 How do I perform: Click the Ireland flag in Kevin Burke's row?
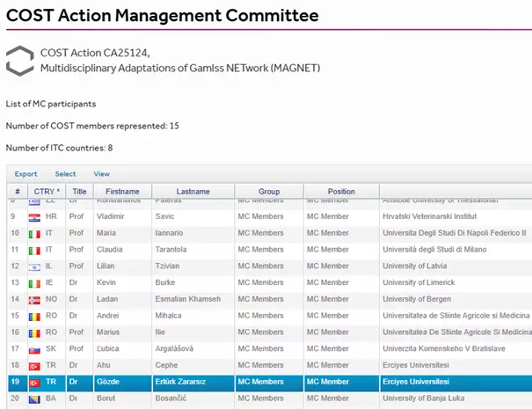pyautogui.click(x=34, y=283)
